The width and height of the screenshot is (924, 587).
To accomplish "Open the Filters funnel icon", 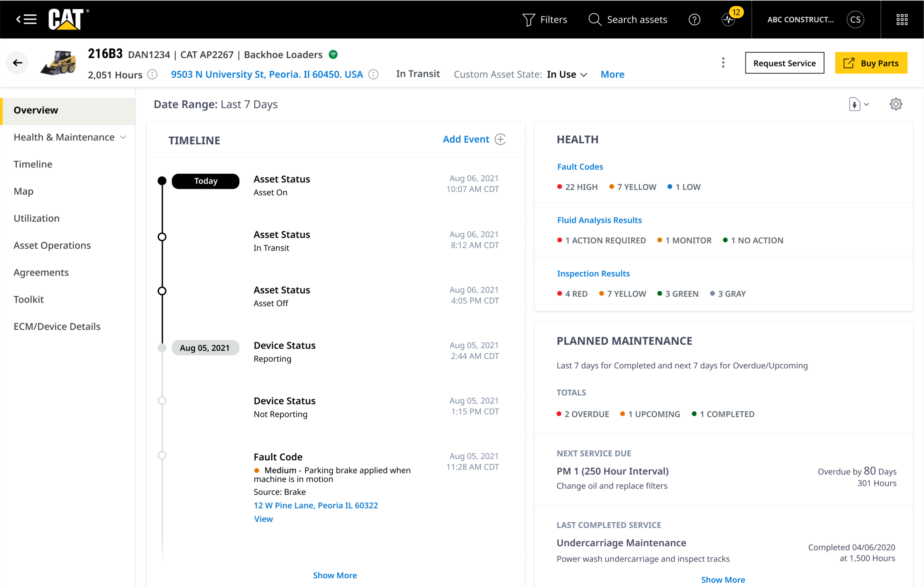I will pyautogui.click(x=529, y=20).
